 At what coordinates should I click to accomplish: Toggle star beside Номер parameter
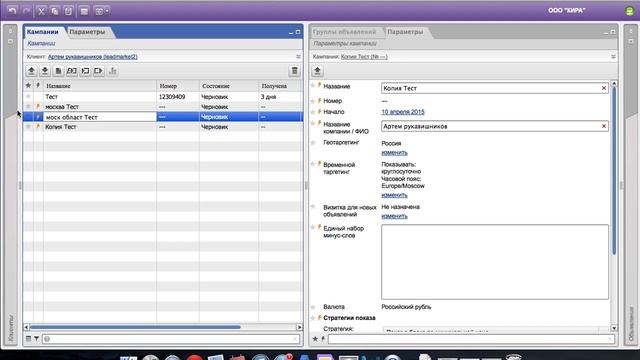[313, 100]
